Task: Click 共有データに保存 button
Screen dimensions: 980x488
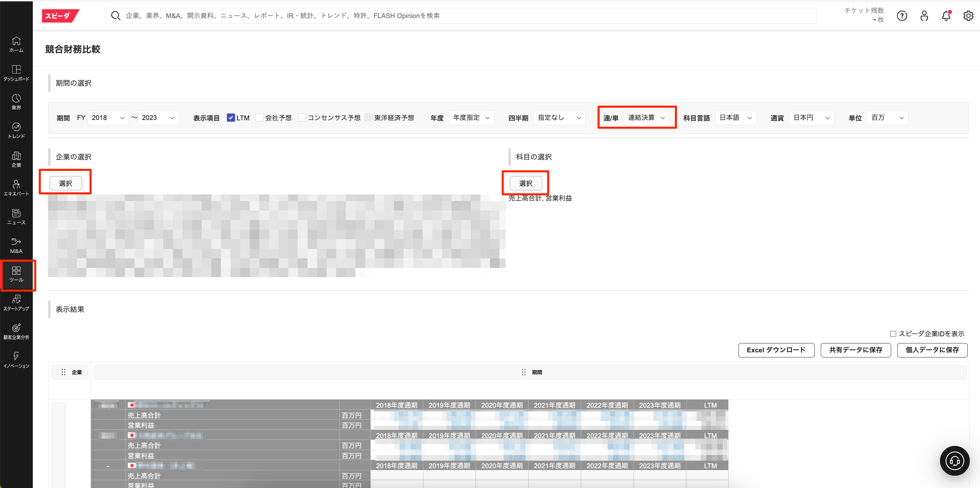Action: 855,350
